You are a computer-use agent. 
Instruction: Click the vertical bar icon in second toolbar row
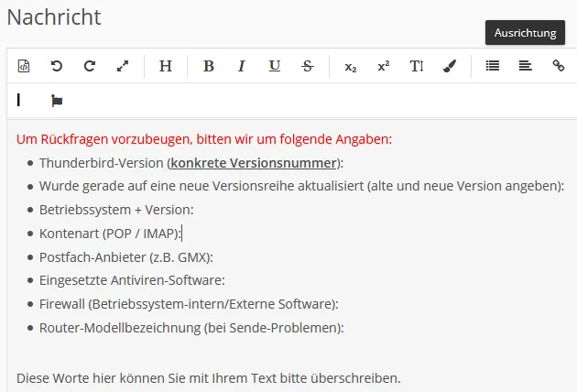coord(18,100)
